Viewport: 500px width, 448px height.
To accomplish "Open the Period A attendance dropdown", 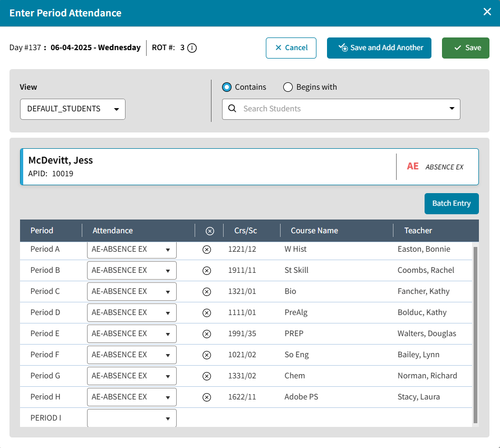I will 132,249.
